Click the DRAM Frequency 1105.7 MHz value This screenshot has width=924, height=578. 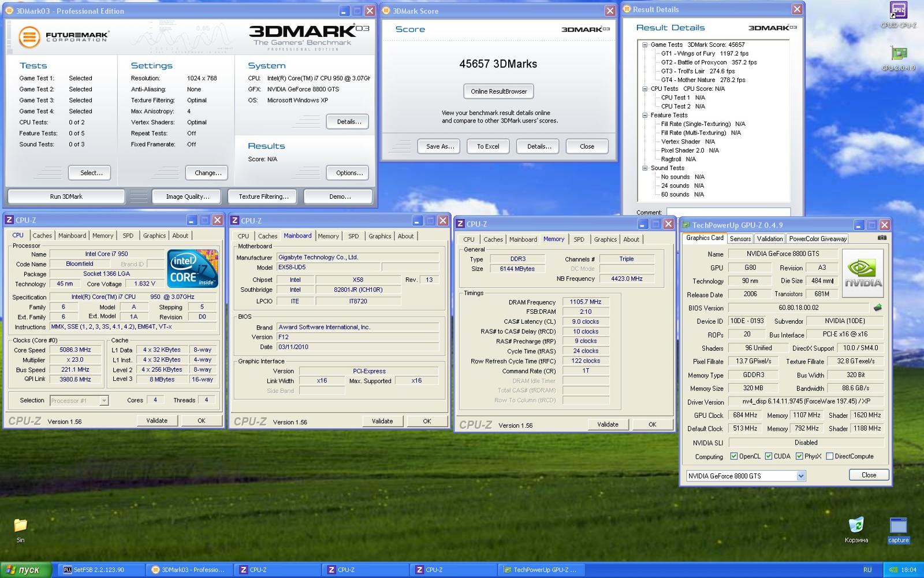pos(586,302)
